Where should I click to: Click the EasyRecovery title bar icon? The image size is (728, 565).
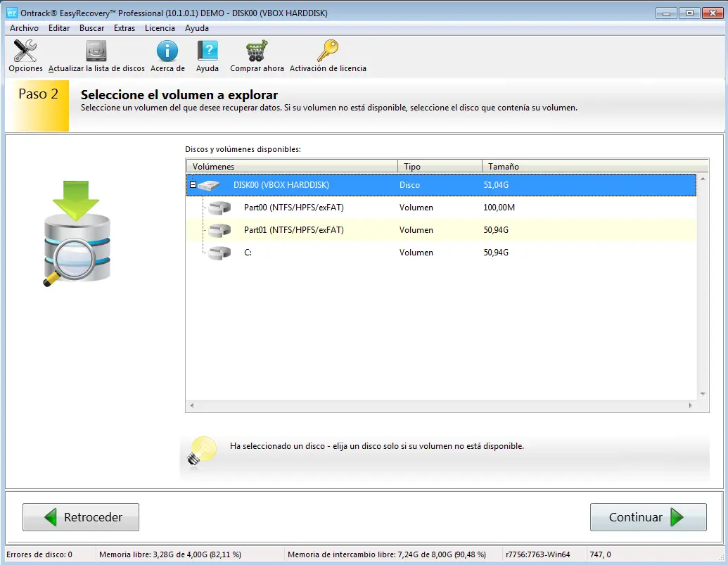tap(12, 13)
